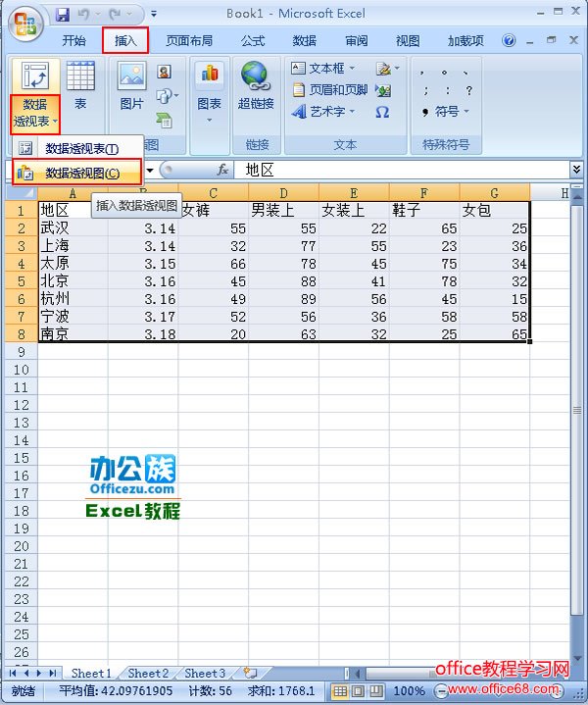Select the 插入 ribbon tab
Image resolution: width=588 pixels, height=705 pixels.
coord(125,41)
